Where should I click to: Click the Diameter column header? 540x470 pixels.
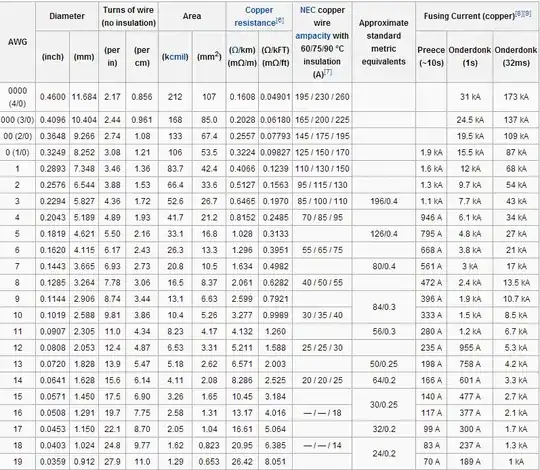click(x=67, y=16)
